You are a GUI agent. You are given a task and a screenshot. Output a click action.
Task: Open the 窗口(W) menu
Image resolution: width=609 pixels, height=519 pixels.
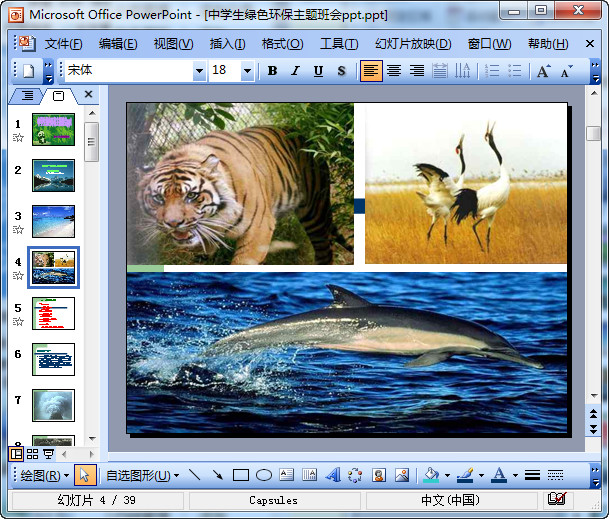point(489,44)
